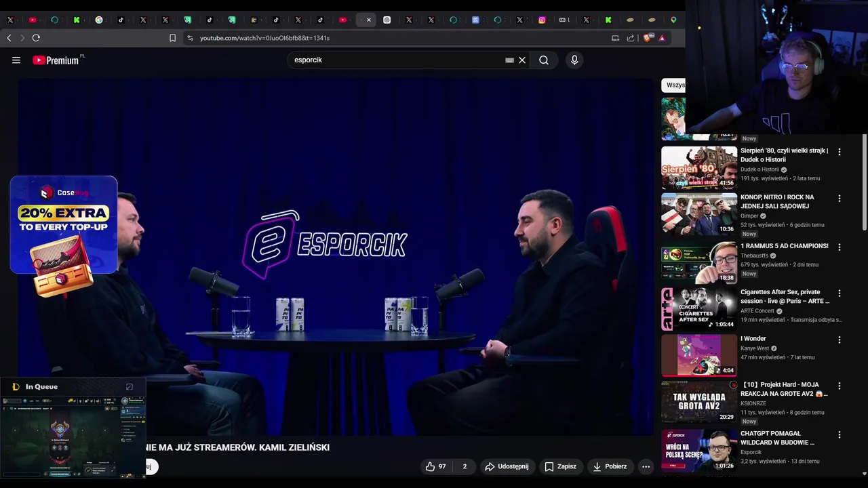Reload the page with the refresh icon
868x488 pixels.
coord(36,38)
